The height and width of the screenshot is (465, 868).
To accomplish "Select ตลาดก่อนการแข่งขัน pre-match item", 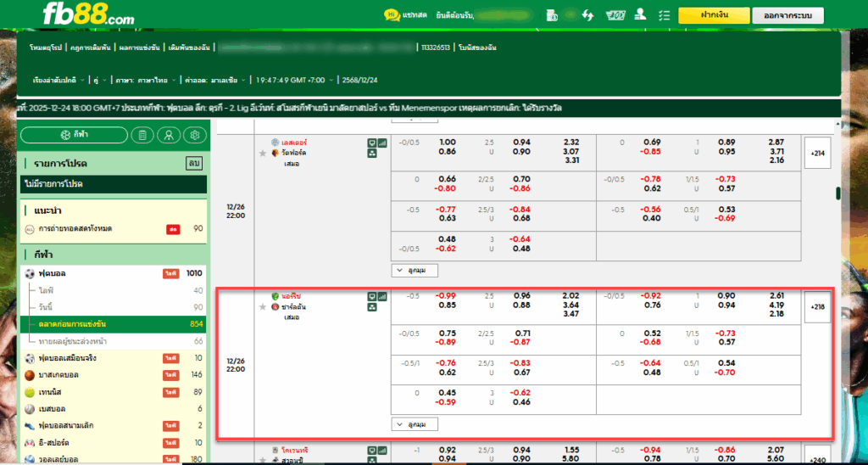I will coord(114,324).
